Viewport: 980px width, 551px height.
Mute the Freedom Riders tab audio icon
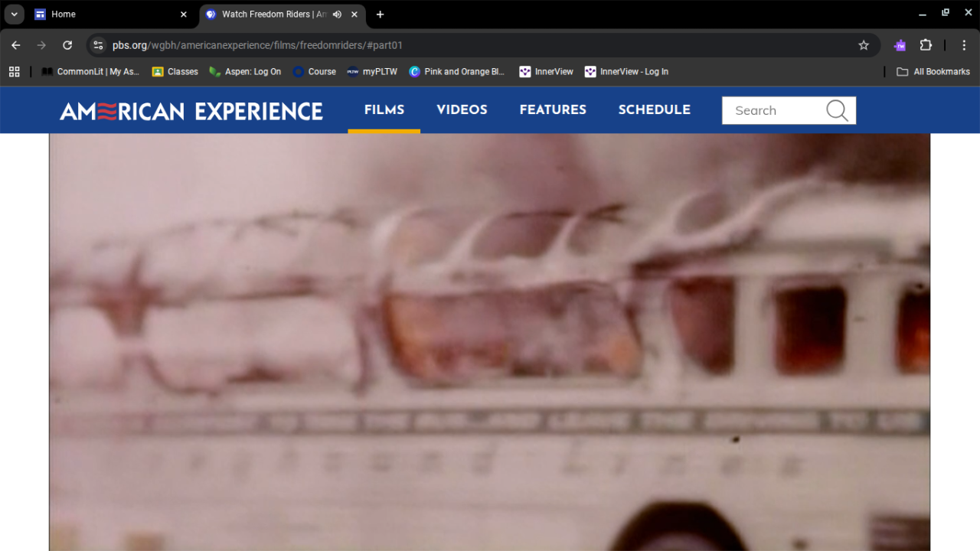(x=337, y=15)
